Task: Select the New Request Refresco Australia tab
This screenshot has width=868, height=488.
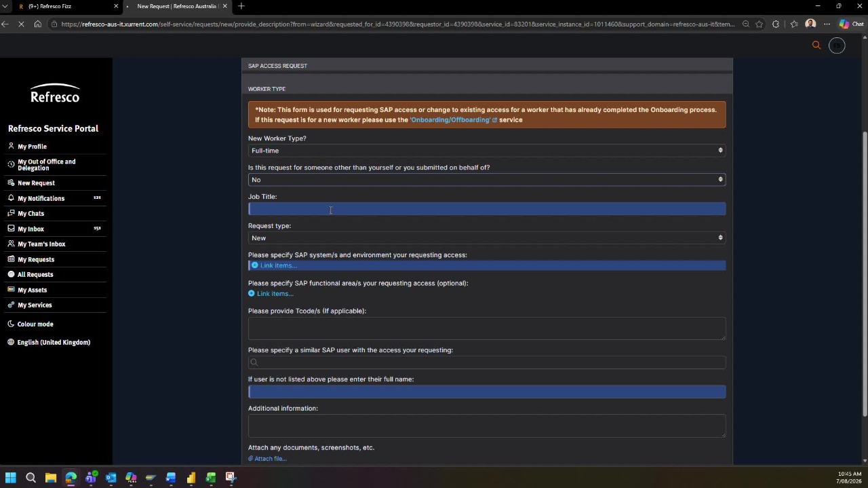Action: (x=176, y=6)
